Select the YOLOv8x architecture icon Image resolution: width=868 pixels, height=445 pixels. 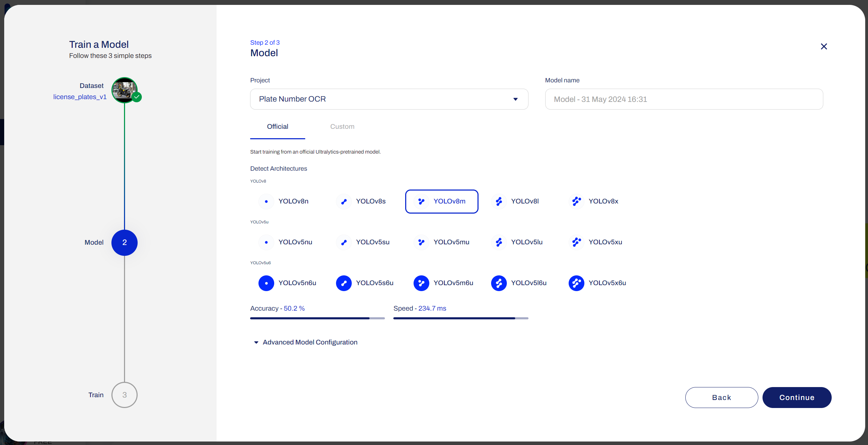point(576,201)
